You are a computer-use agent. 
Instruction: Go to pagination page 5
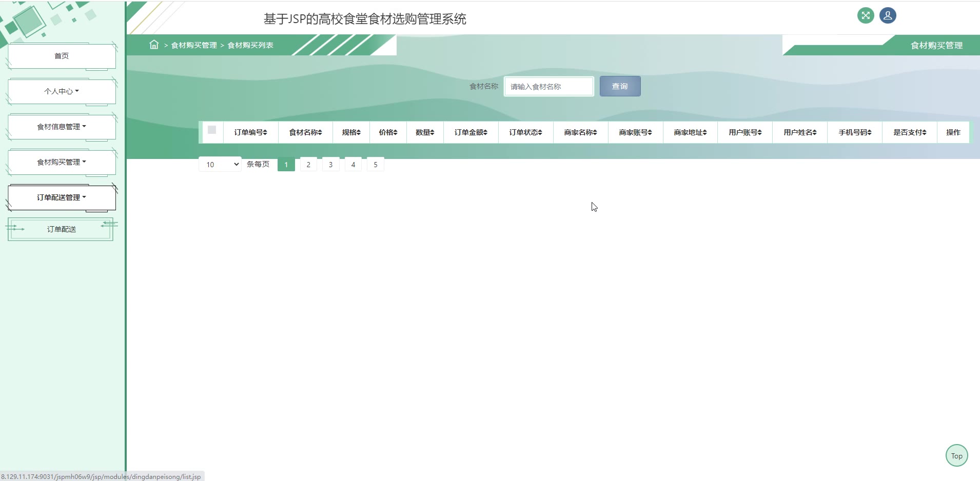coord(376,164)
